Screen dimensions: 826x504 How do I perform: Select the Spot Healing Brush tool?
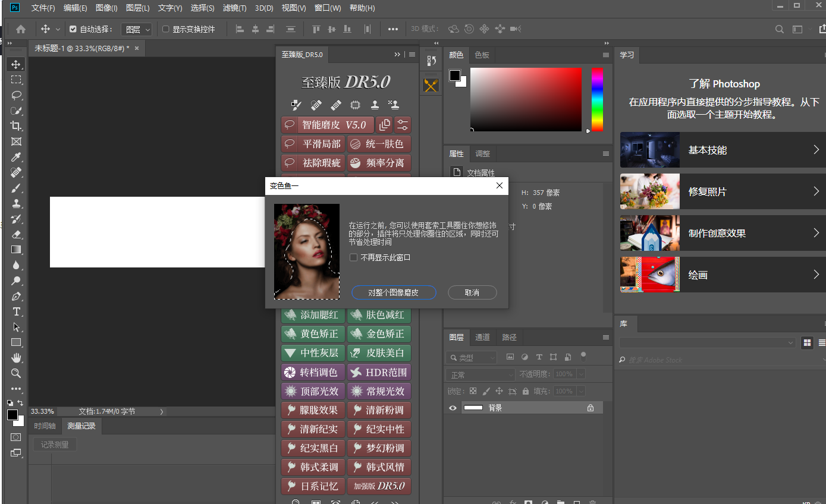(x=16, y=172)
